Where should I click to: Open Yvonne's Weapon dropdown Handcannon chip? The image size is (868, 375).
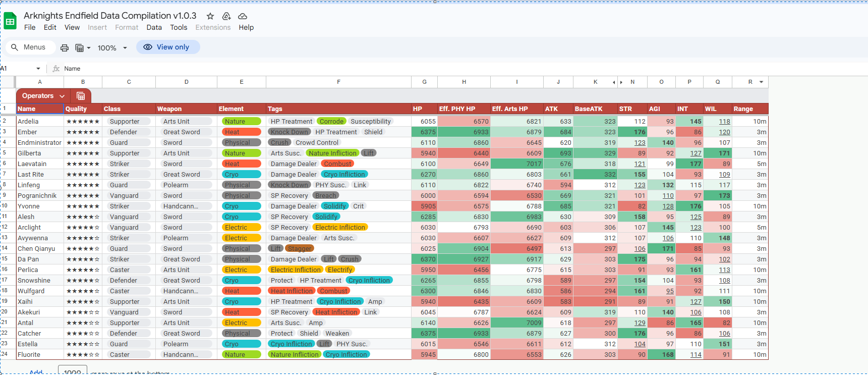coord(186,206)
